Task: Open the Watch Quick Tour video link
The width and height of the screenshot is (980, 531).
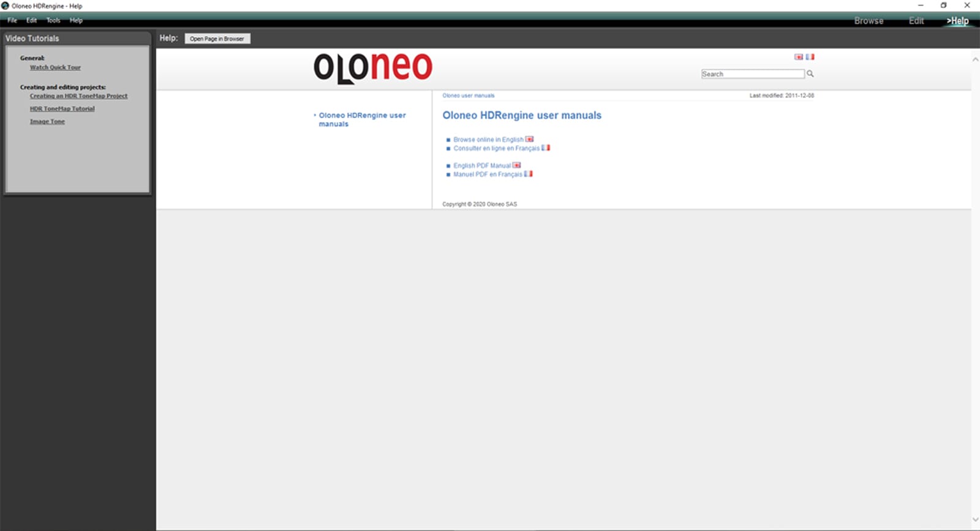Action: tap(55, 67)
